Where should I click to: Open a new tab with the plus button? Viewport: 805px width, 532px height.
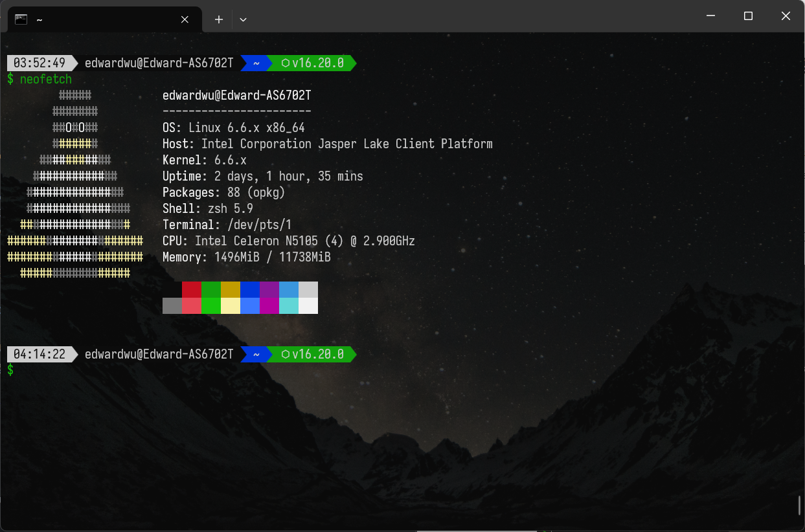point(219,19)
